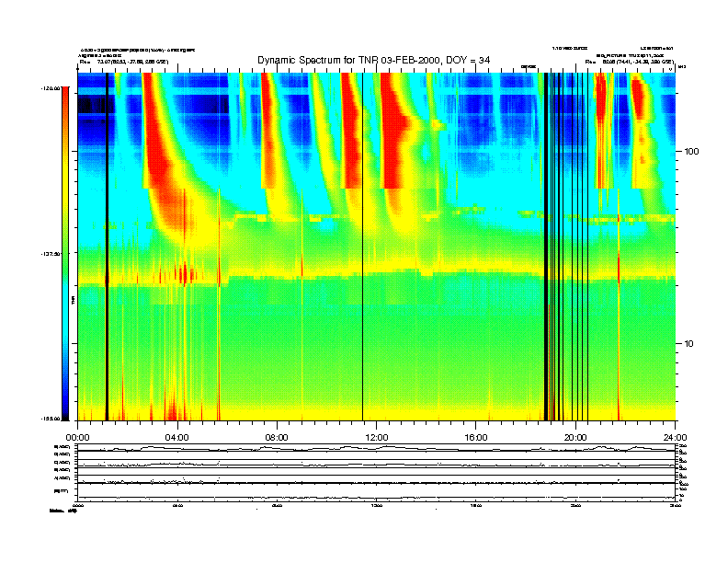Viewport: 728px width, 563px height.
Task: Click the -120.00 color scale label
Action: pyautogui.click(x=51, y=87)
